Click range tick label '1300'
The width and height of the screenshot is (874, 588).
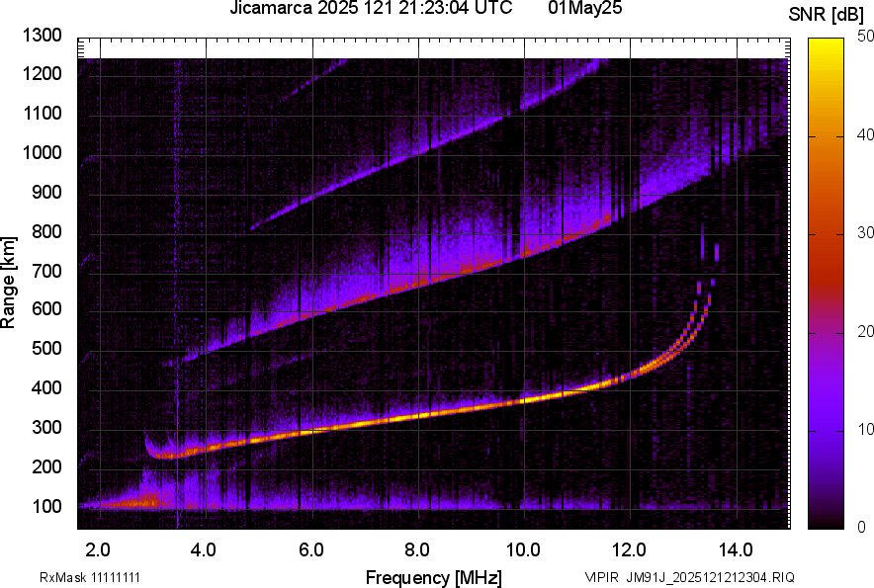[42, 36]
